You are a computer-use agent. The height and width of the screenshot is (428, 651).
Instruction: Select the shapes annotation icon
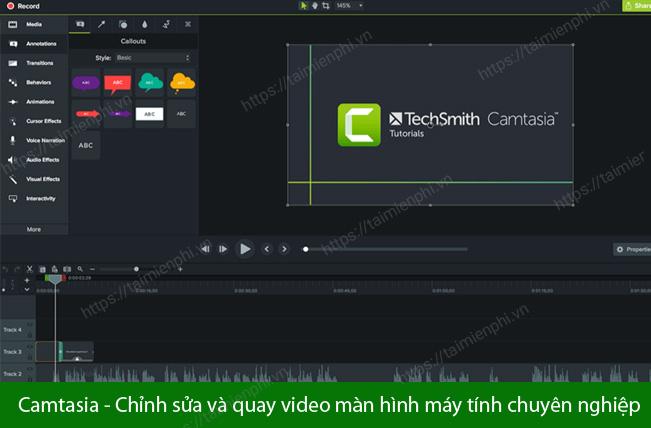pyautogui.click(x=123, y=24)
